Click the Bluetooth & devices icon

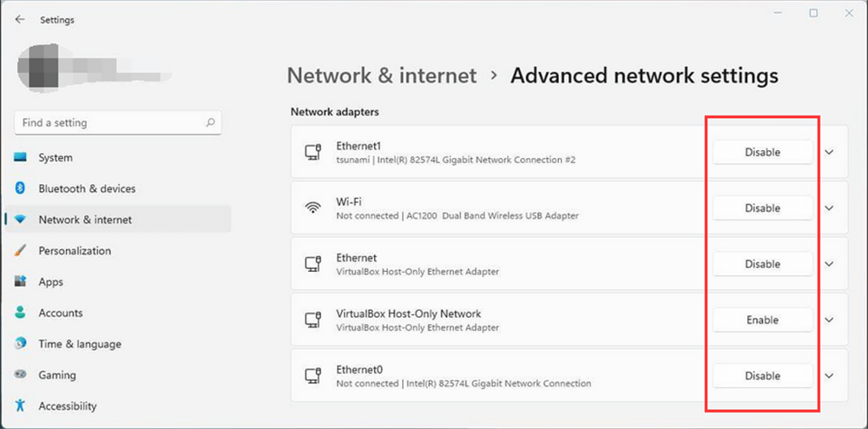pos(20,188)
